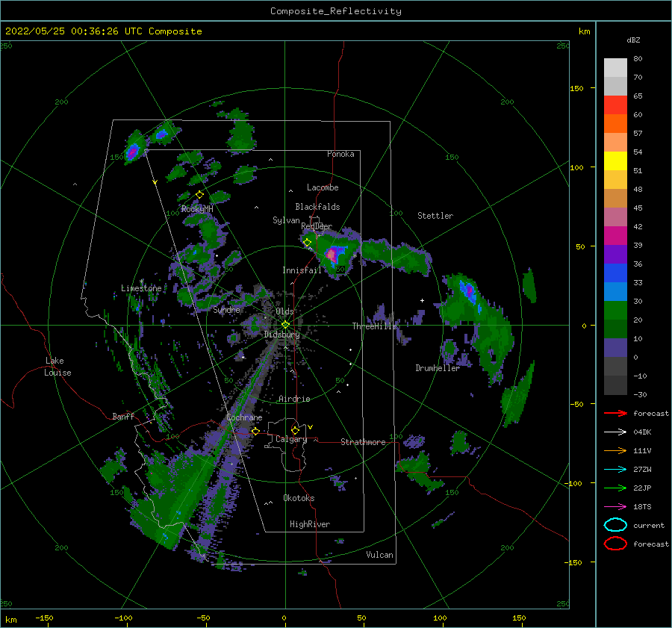Click the ThreeHills town label

tap(375, 326)
